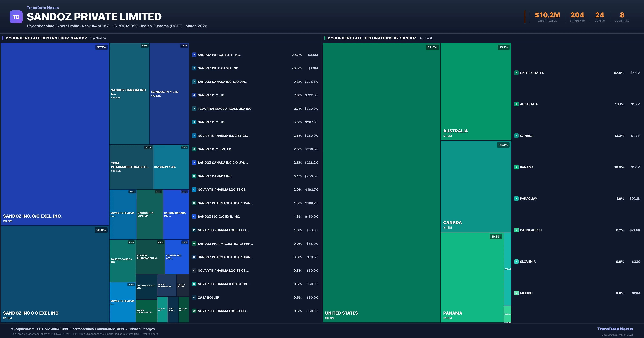Select the numbered badge for CASA BOLLER
Screen dimensions: 644x338
(194, 297)
